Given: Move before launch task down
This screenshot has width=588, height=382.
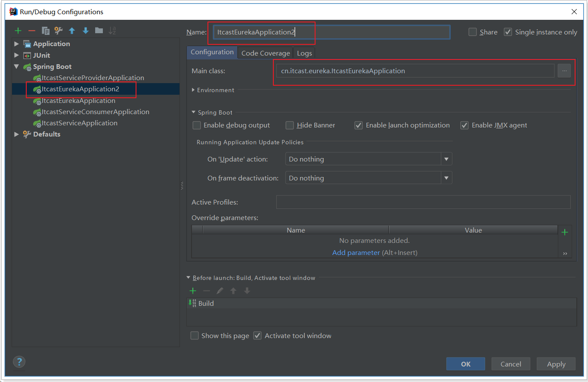Looking at the screenshot, I should 247,291.
